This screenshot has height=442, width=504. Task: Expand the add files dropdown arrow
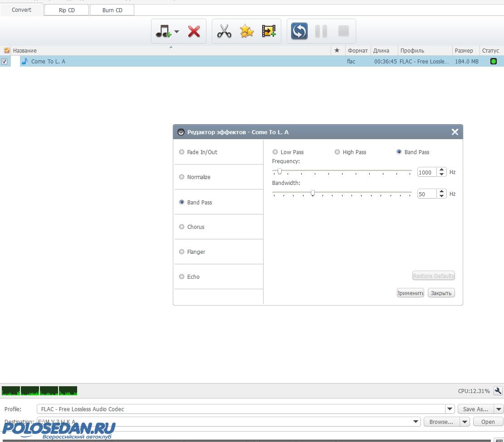coord(177,32)
